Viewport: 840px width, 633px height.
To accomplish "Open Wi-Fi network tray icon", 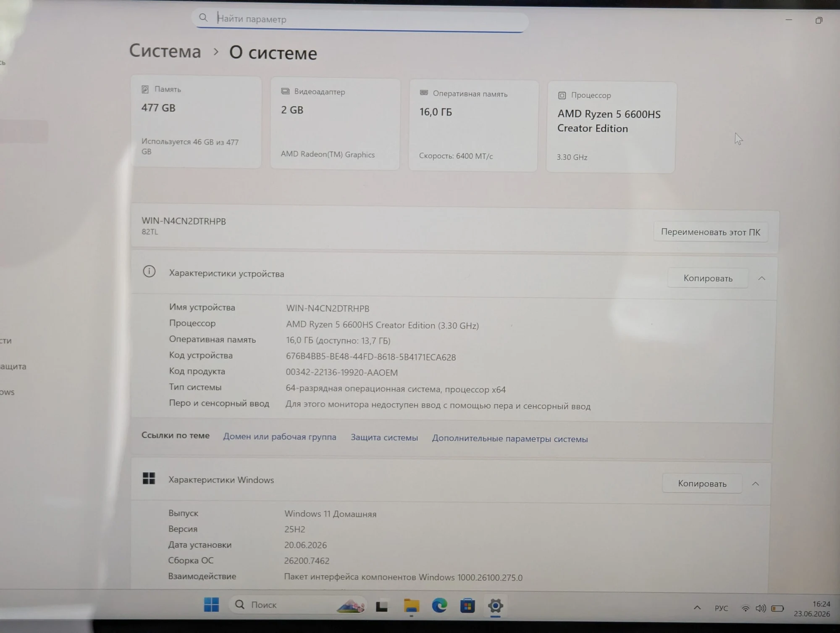I will [x=745, y=608].
